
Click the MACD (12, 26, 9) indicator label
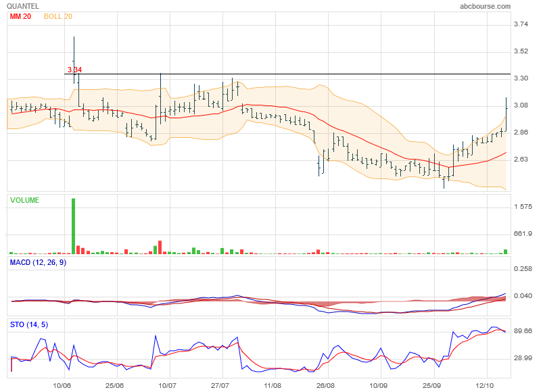point(38,262)
